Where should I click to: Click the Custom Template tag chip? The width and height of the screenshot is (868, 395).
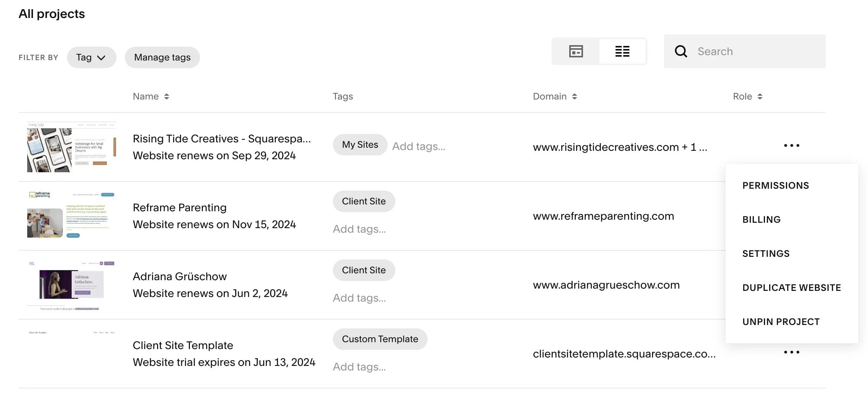[x=380, y=339]
